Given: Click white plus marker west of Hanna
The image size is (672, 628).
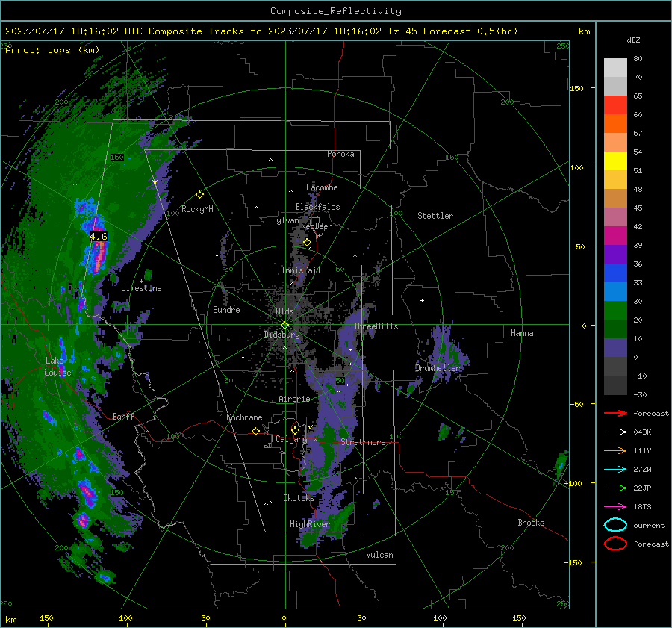Looking at the screenshot, I should click(422, 300).
